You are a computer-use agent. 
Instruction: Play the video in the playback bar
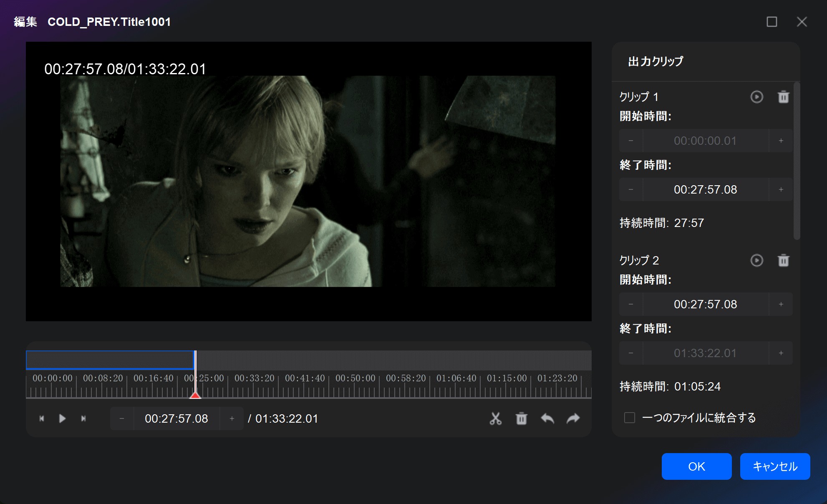point(62,418)
